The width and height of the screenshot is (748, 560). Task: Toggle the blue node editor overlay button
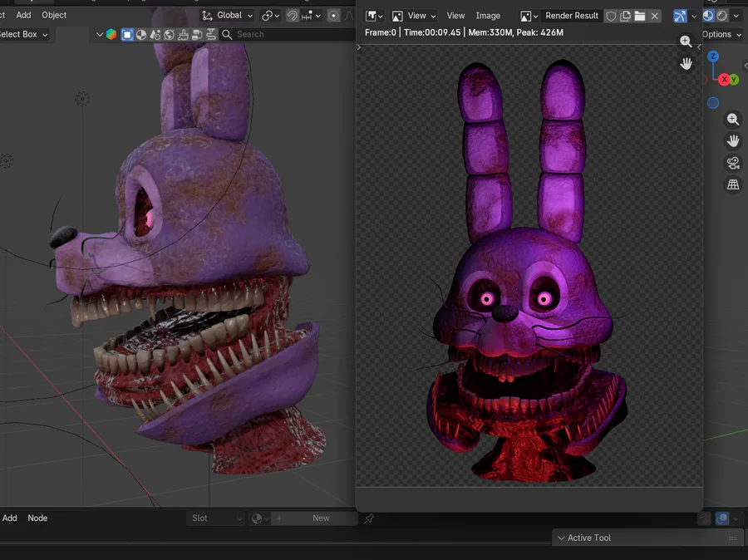point(722,518)
